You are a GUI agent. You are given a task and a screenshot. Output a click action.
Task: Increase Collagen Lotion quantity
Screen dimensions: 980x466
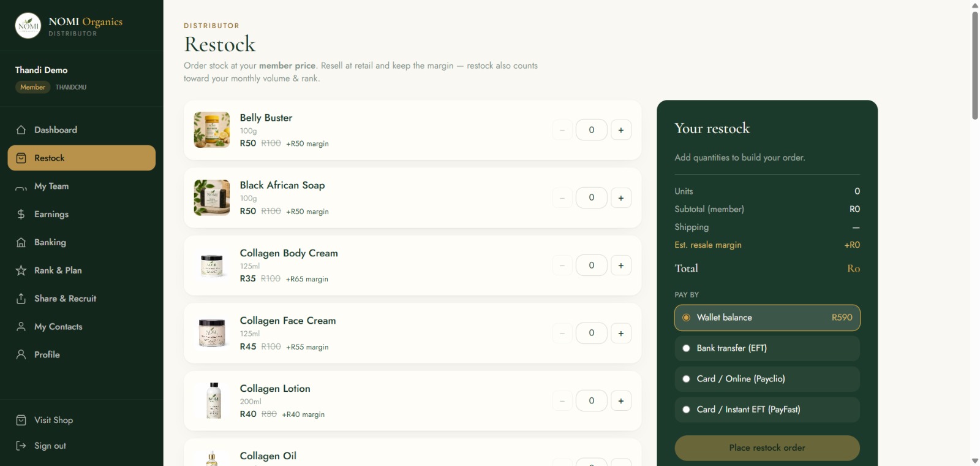621,401
